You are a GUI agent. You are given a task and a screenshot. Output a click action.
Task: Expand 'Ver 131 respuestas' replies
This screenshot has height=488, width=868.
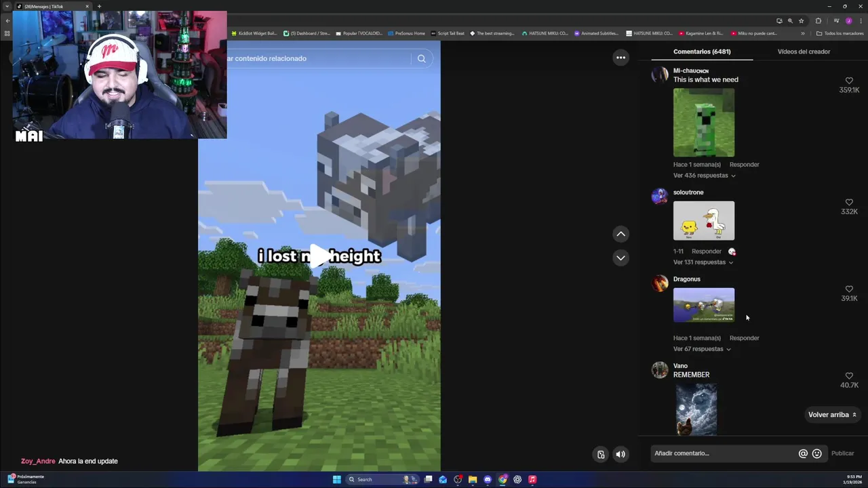[x=703, y=262]
